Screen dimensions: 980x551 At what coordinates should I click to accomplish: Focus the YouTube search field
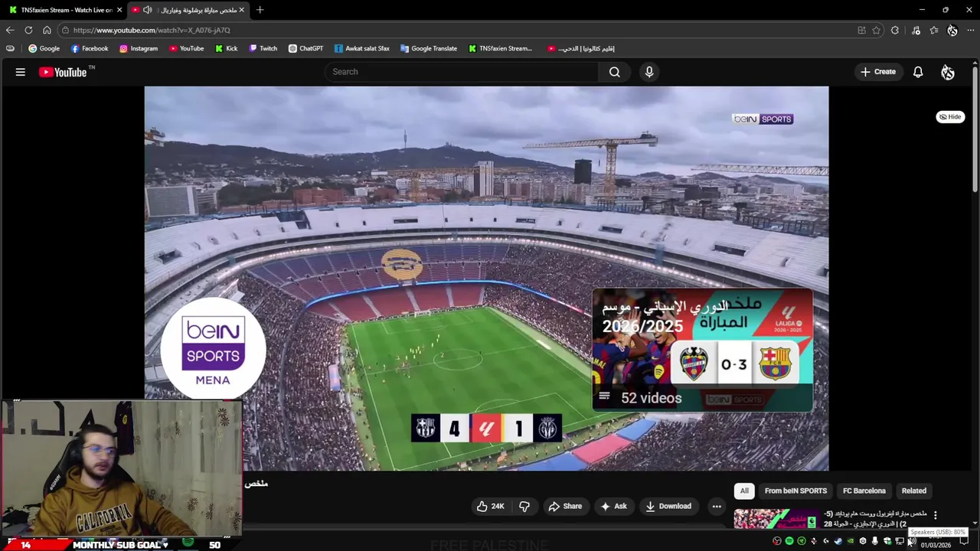tap(462, 72)
